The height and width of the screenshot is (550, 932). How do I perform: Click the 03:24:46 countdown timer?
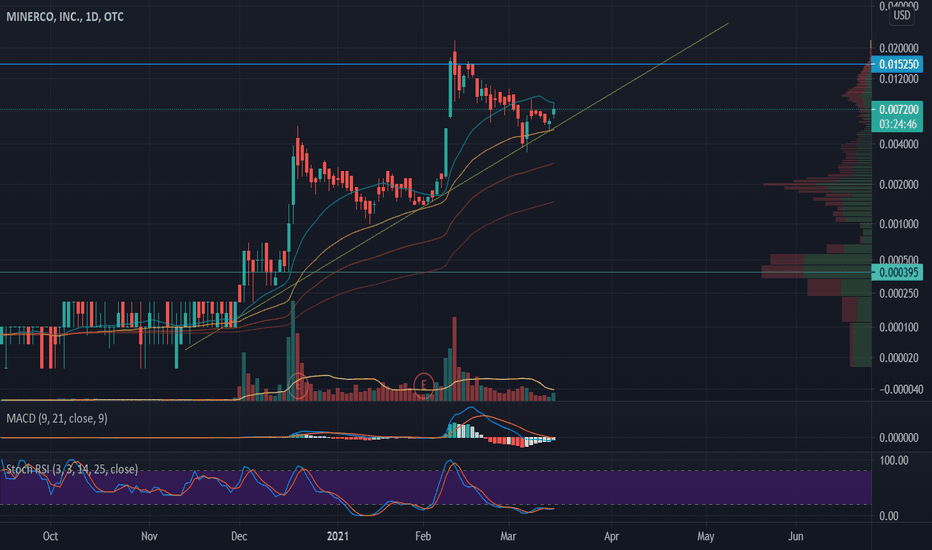coord(898,124)
